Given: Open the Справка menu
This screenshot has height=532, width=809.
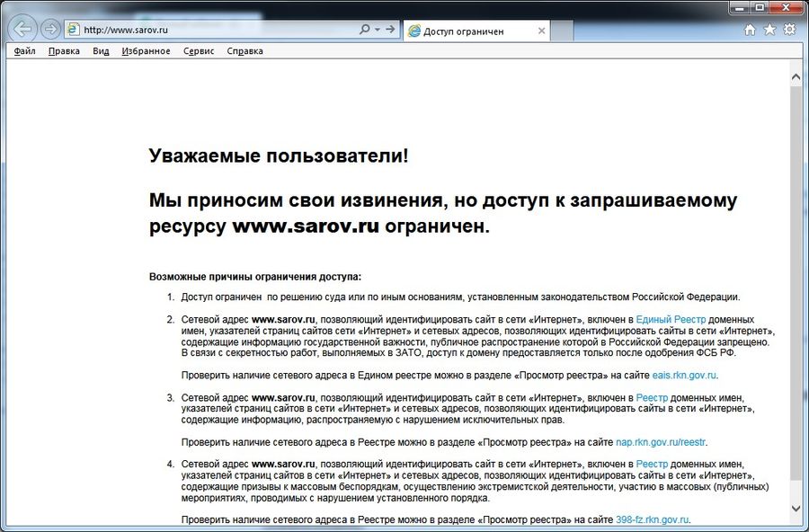Looking at the screenshot, I should tap(244, 51).
